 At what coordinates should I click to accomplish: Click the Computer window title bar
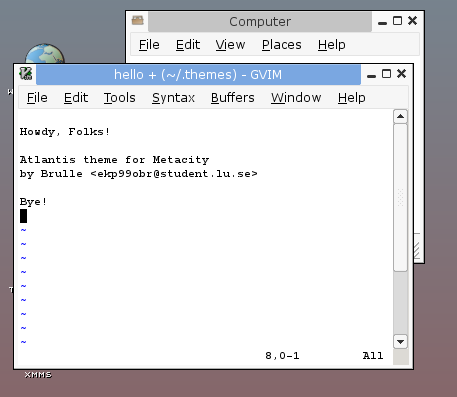click(x=260, y=22)
